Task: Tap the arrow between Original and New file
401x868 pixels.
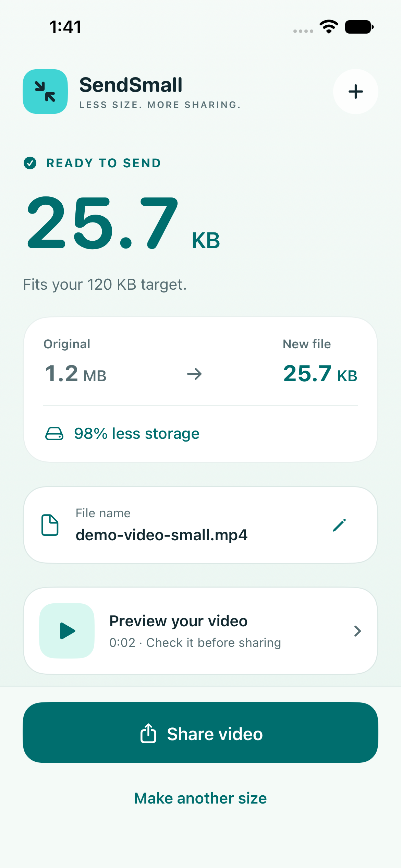Action: [194, 374]
